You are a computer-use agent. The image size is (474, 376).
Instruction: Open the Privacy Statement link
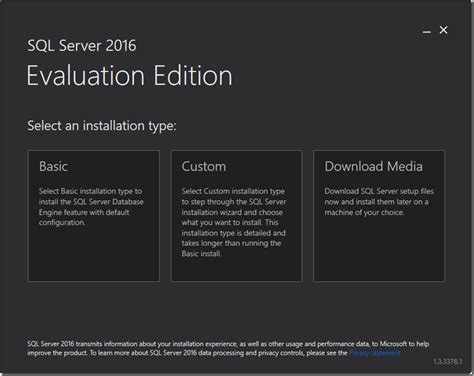coord(374,353)
